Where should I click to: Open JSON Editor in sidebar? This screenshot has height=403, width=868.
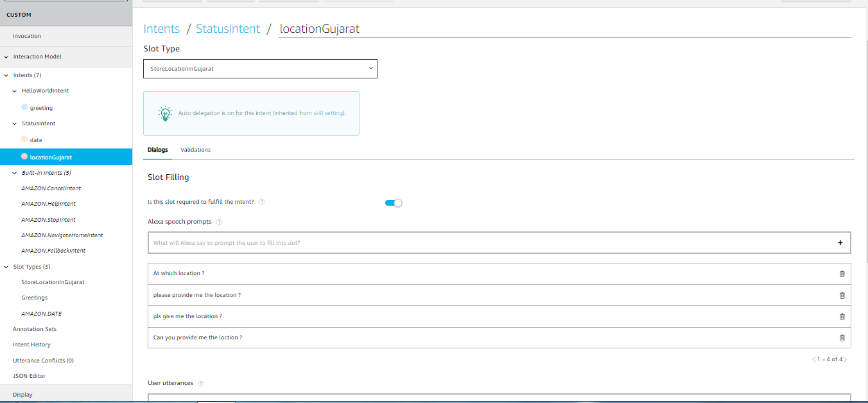(x=29, y=376)
